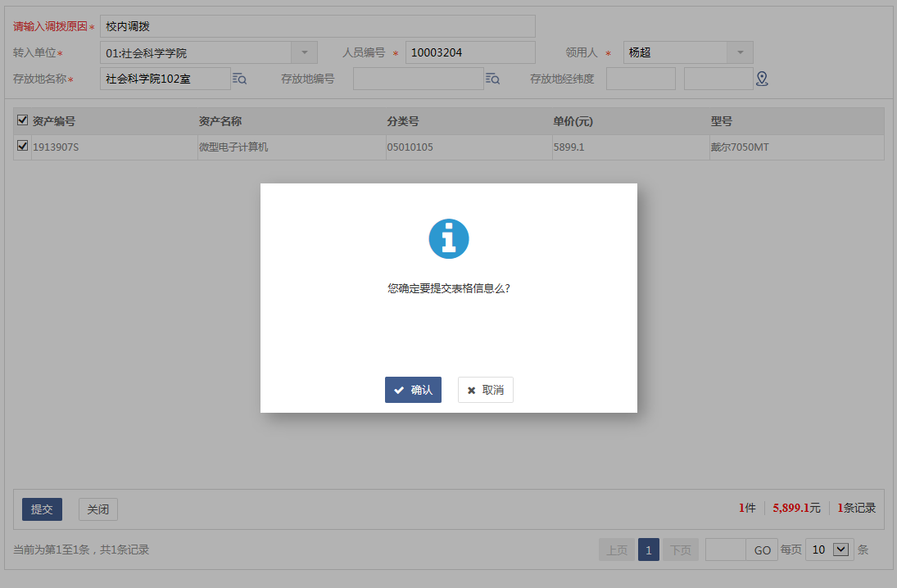Click the 1件 item count text
Screen dimensions: 897x588
coord(747,508)
